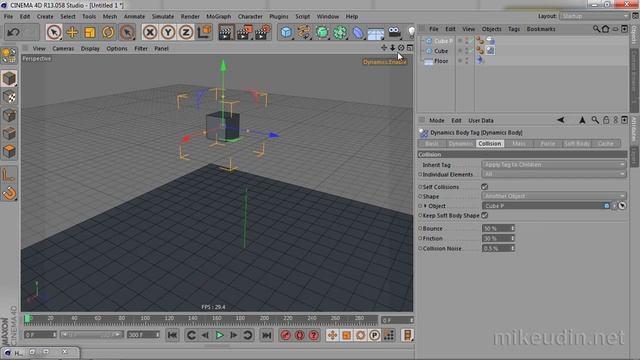Go to the end of animation
Image resolution: width=640 pixels, height=360 pixels.
tap(267, 335)
